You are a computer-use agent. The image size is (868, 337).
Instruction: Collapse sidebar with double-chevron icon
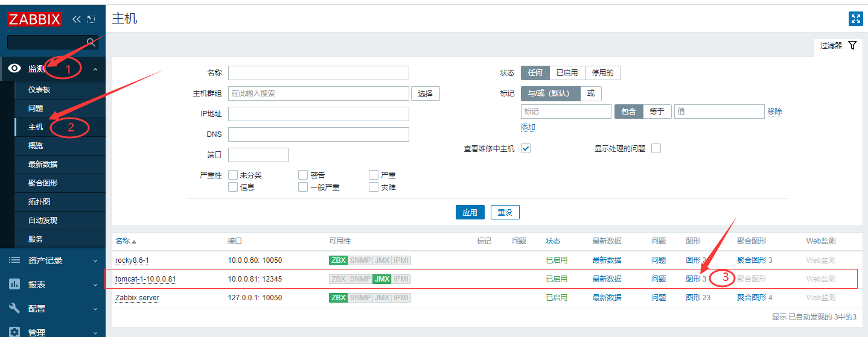76,19
